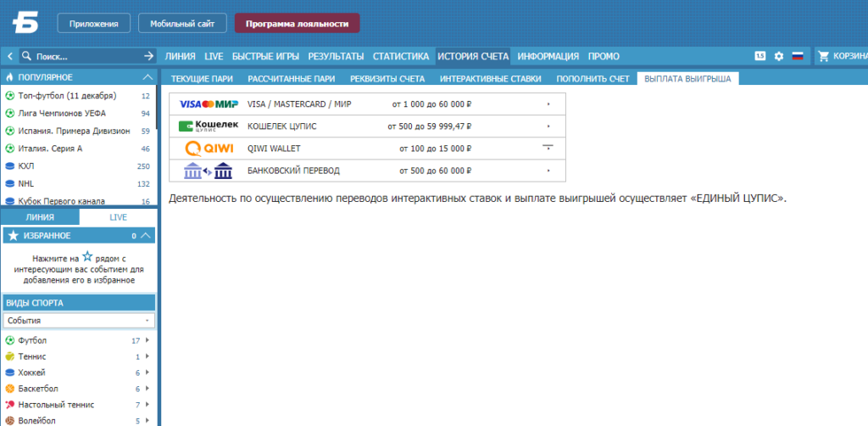Screen dimensions: 868x426
Task: Select the ВЫПЛАТА ВЫИГРЫША tab
Action: click(687, 79)
